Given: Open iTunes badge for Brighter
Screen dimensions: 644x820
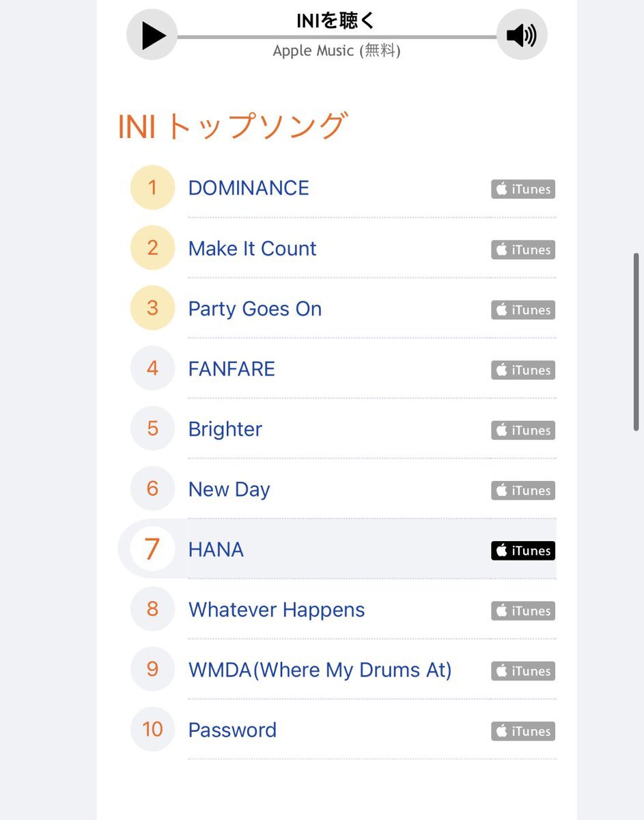Looking at the screenshot, I should click(523, 430).
